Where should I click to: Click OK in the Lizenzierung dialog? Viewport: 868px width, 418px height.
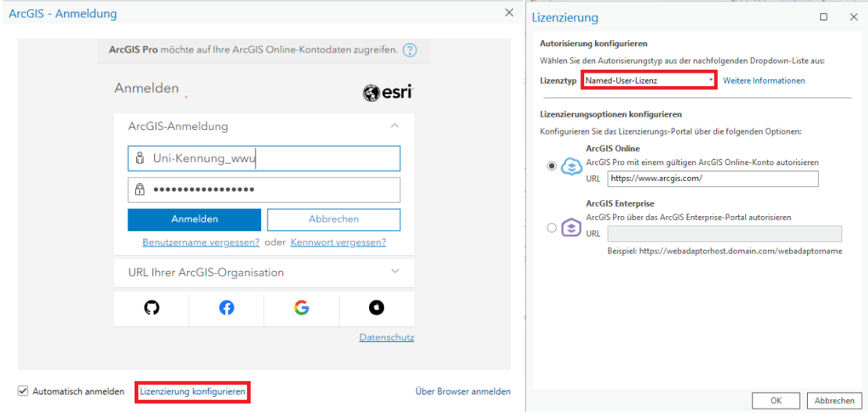[x=776, y=400]
